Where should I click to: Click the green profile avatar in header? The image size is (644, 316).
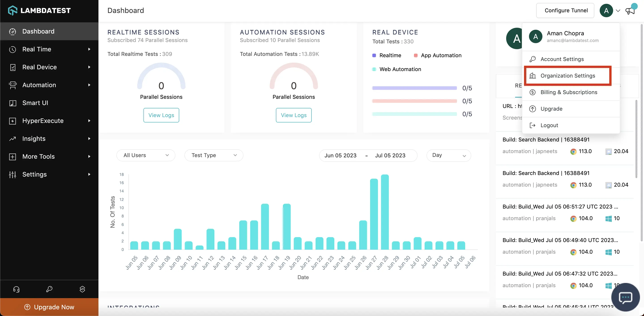tap(606, 11)
